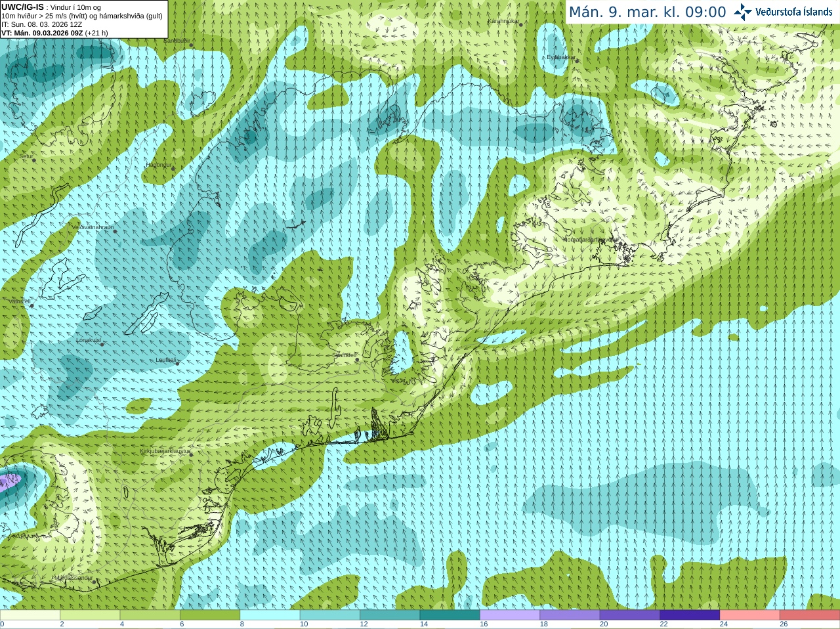840x629 pixels.
Task: Select the 6–8 m/s olive green legend swatch
Action: pos(210,615)
